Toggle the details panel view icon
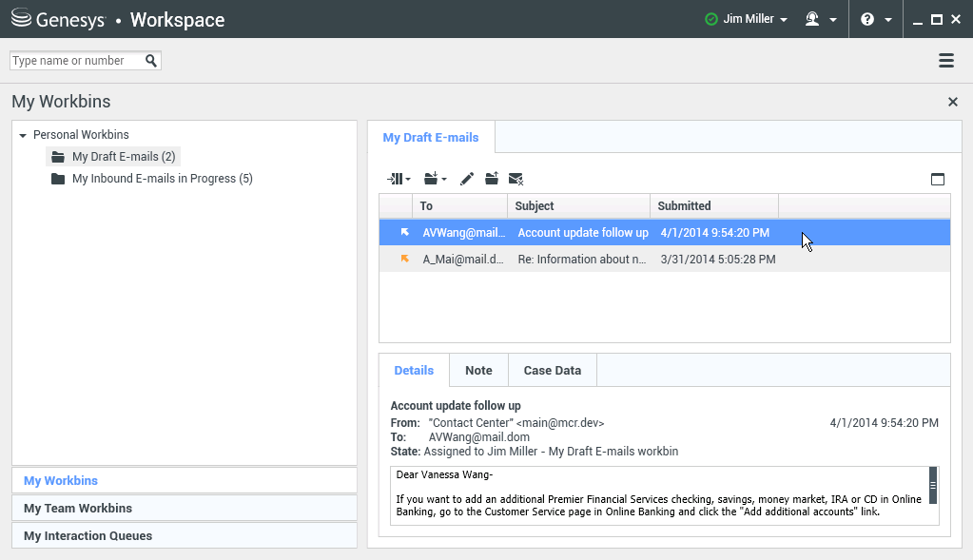The height and width of the screenshot is (560, 973). coord(938,179)
